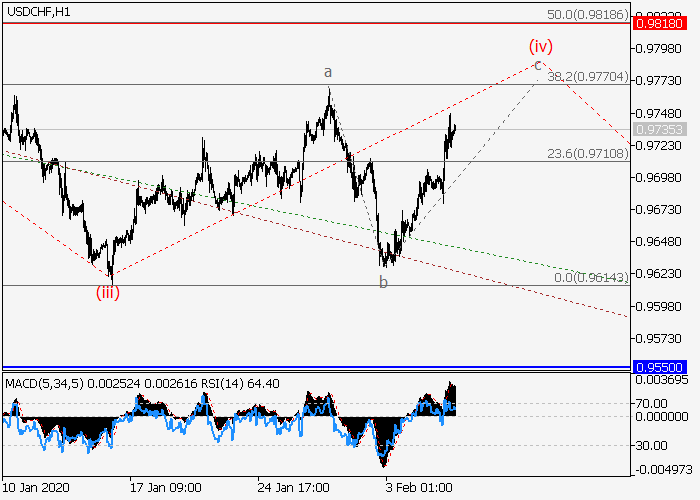Screen dimensions: 700x500
Task: Click the wave 'b' trough label
Action: pos(383,283)
